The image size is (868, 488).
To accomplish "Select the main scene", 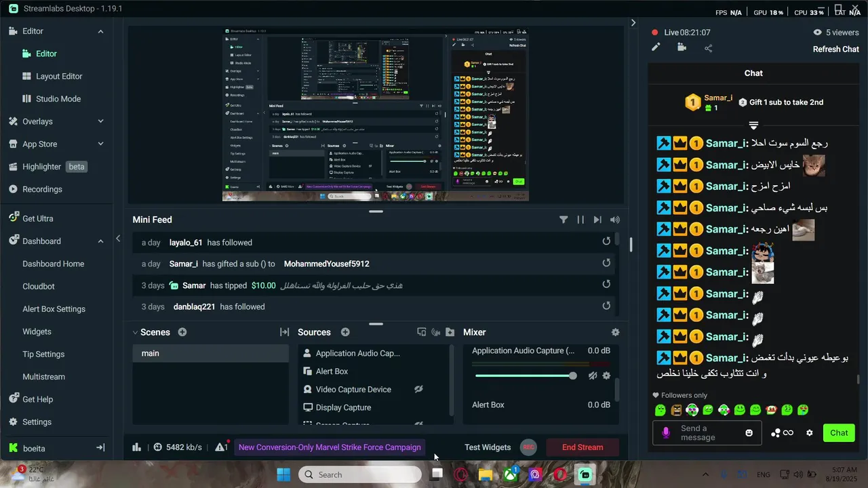I will [x=210, y=353].
